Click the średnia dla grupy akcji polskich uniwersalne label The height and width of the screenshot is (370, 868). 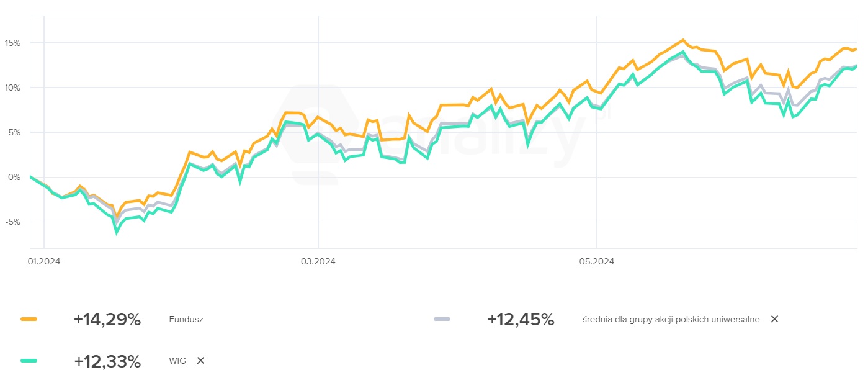click(671, 320)
